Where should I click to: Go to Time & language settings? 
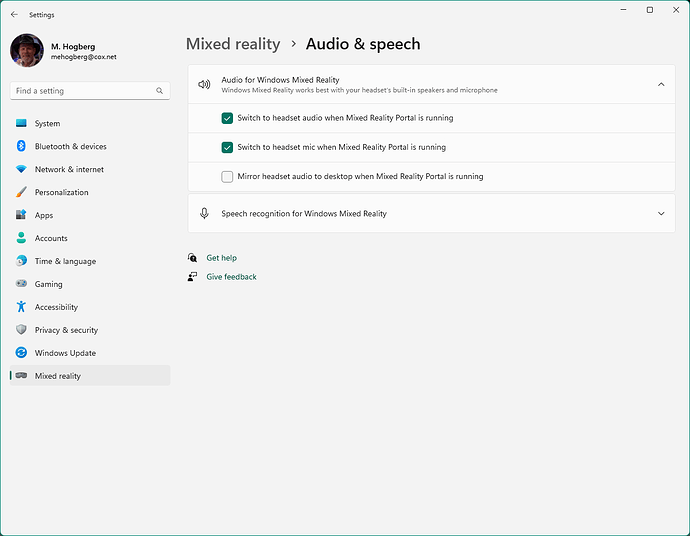65,261
